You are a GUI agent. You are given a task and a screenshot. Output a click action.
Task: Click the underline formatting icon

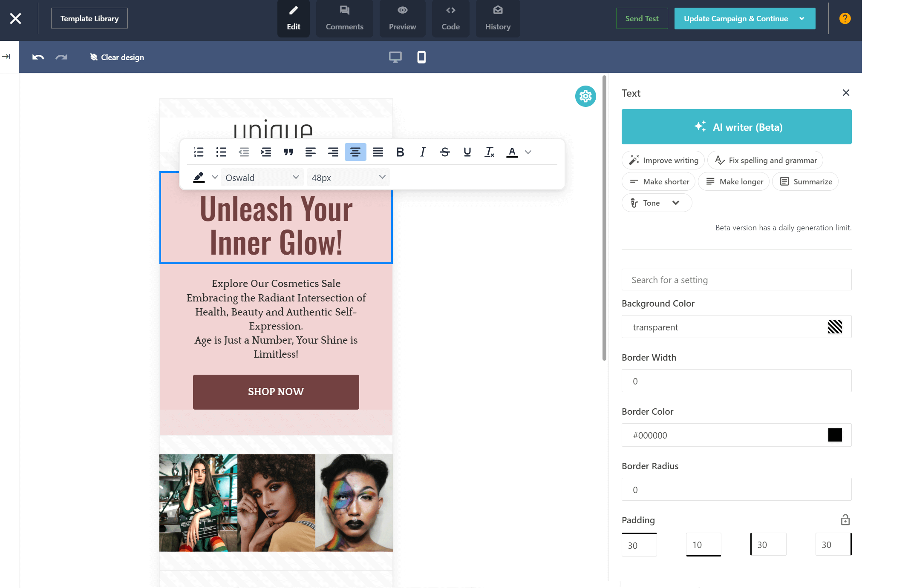click(466, 152)
